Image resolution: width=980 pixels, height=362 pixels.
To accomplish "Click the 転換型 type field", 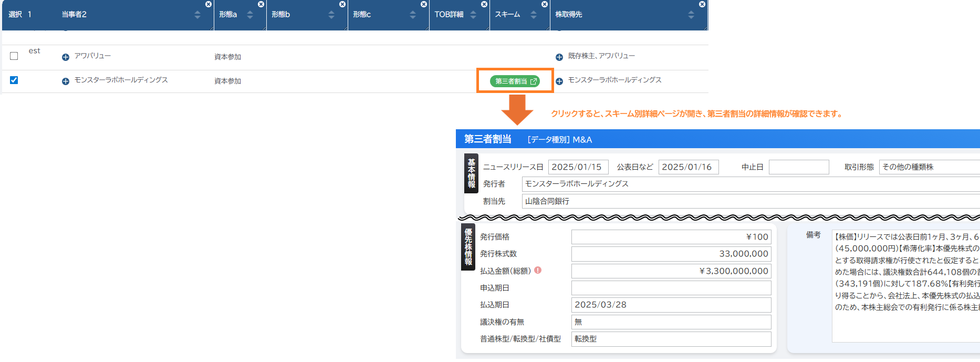I will 671,339.
